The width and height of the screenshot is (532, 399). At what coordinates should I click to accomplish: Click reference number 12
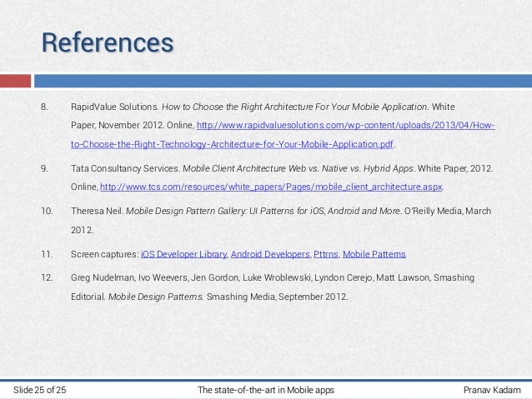(x=47, y=277)
